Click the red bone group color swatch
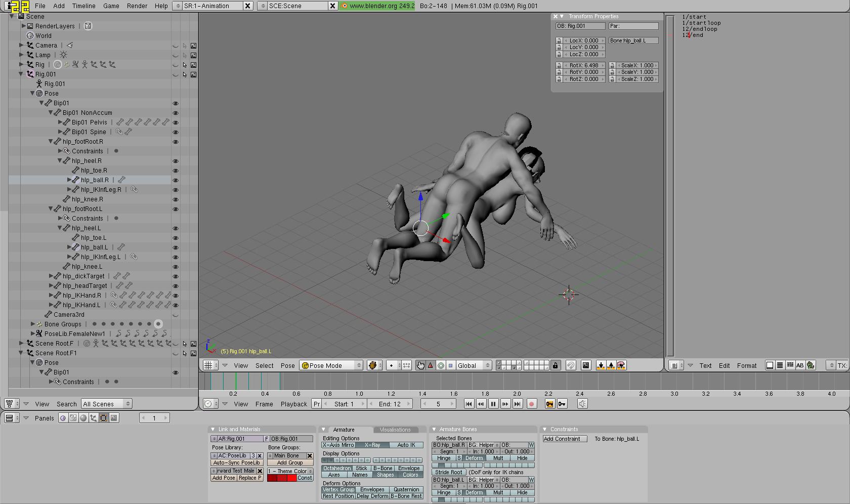 (282, 478)
